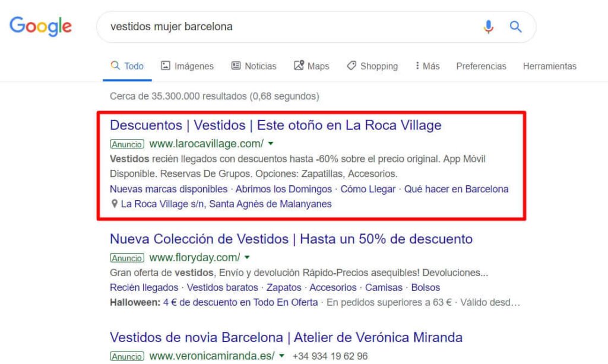The height and width of the screenshot is (364, 608).
Task: Expand the Más menu
Action: [x=427, y=66]
